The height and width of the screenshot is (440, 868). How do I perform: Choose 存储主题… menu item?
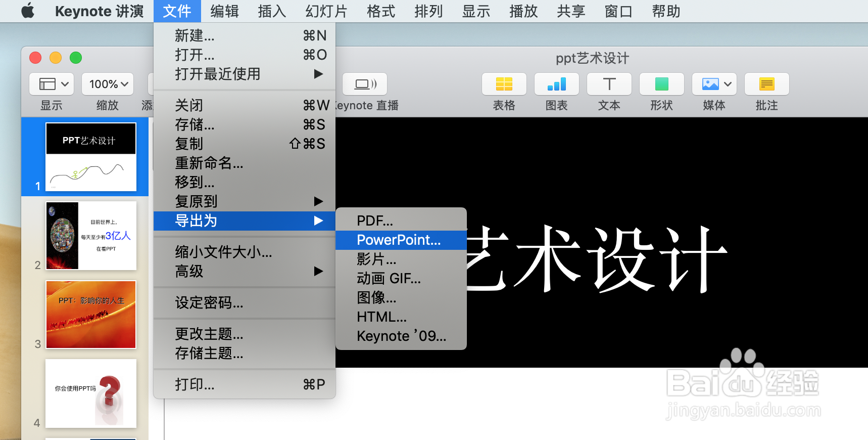point(245,353)
